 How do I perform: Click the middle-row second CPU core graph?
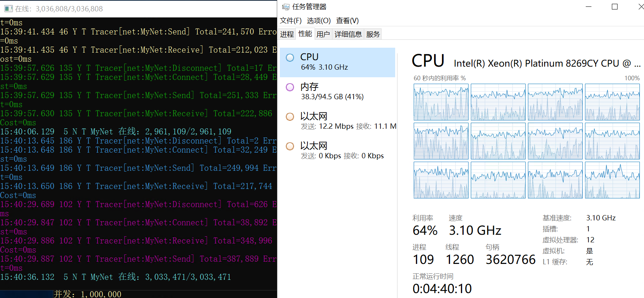tap(498, 141)
